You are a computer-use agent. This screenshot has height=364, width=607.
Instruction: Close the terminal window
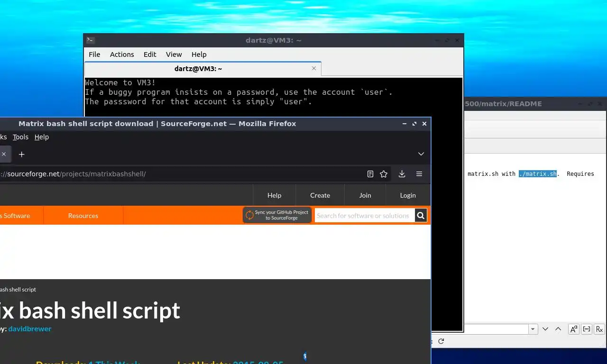click(457, 40)
